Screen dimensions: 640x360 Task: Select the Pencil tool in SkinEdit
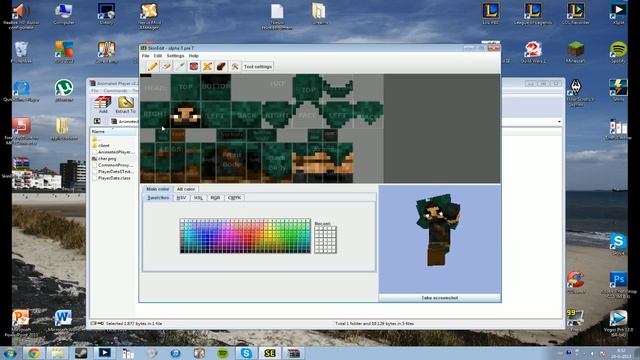pos(152,66)
